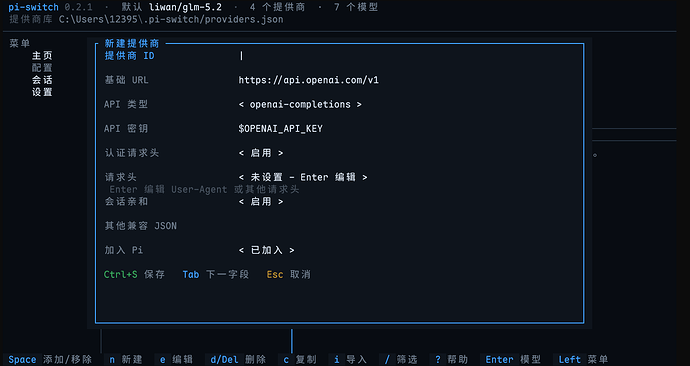Click the Enter 编辑 User-Agent hint text

point(204,189)
